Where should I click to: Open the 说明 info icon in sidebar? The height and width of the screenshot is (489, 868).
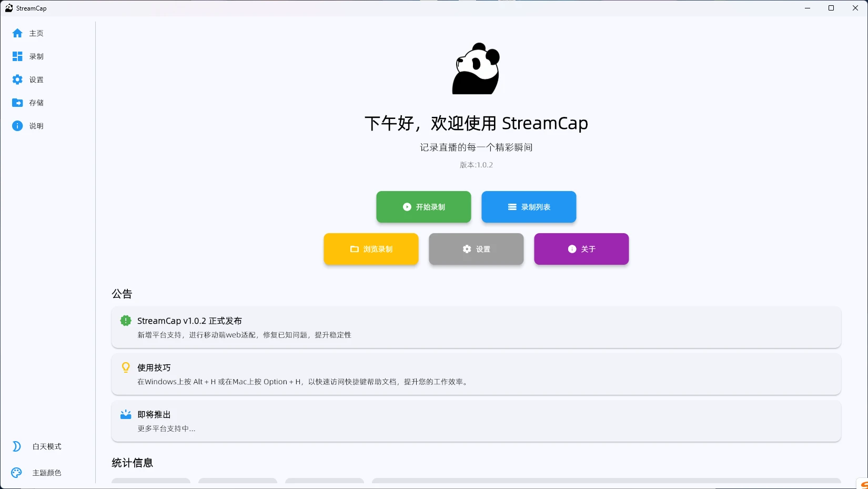(x=17, y=126)
